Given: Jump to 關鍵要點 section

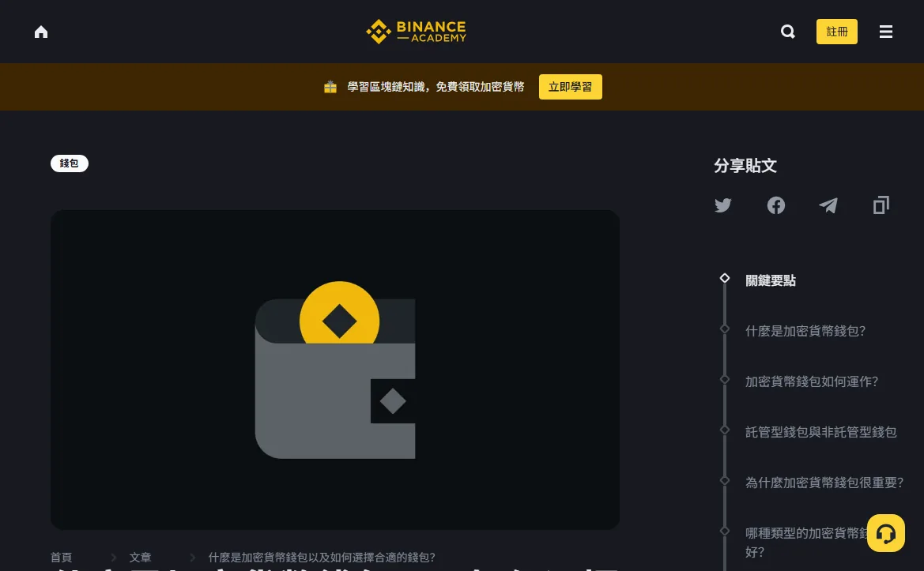Looking at the screenshot, I should click(771, 281).
